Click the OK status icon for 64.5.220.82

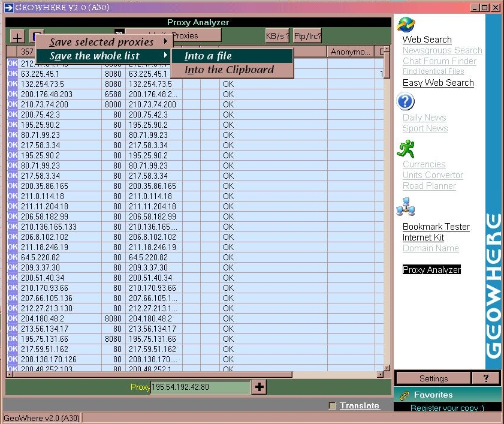pyautogui.click(x=12, y=257)
